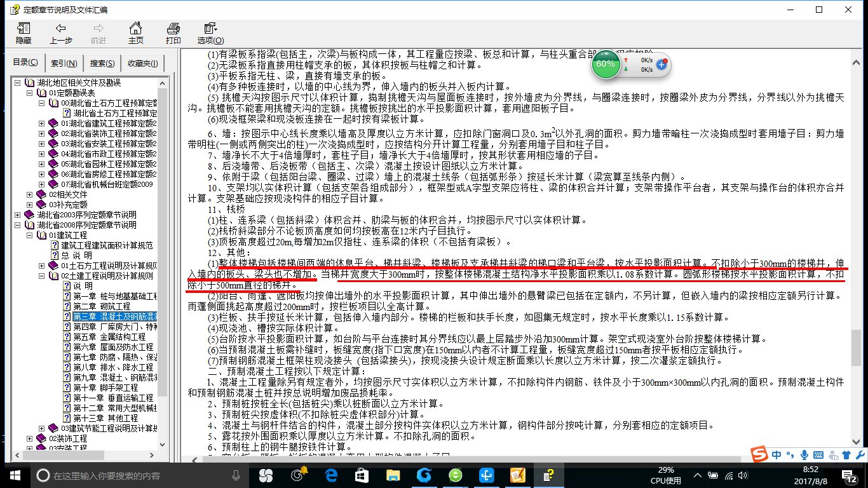Open the notification action center icon
This screenshot has width=868, height=488.
click(850, 475)
